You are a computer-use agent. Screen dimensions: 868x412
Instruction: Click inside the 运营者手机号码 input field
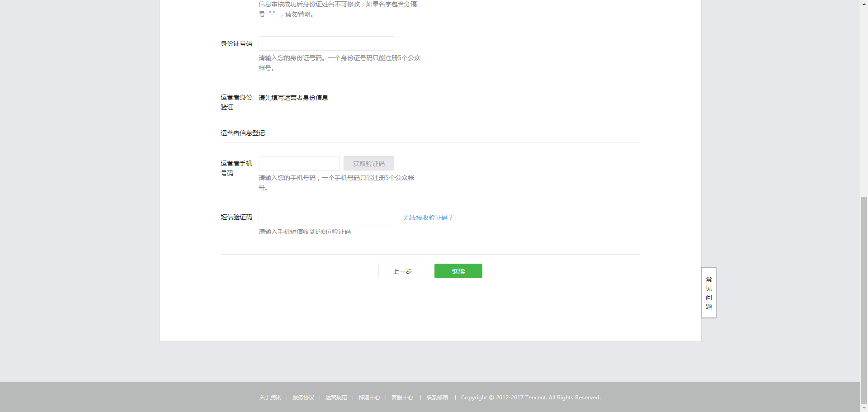point(298,163)
